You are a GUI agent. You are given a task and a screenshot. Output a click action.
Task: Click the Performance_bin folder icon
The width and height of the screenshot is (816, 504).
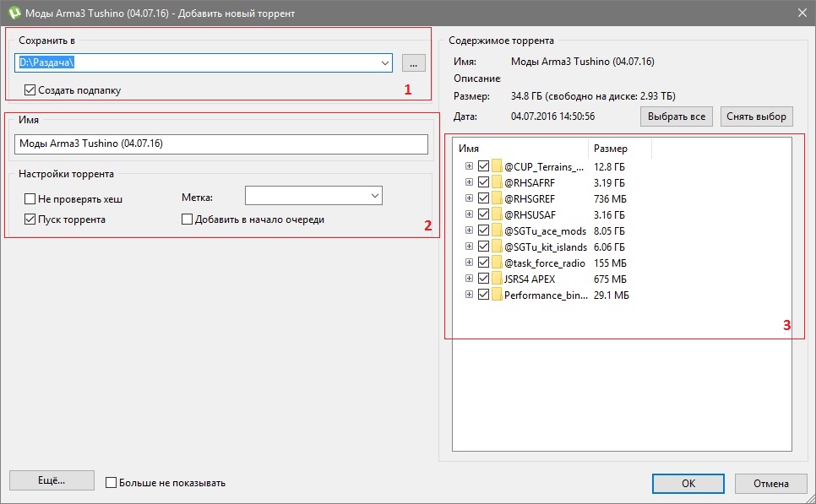[497, 295]
